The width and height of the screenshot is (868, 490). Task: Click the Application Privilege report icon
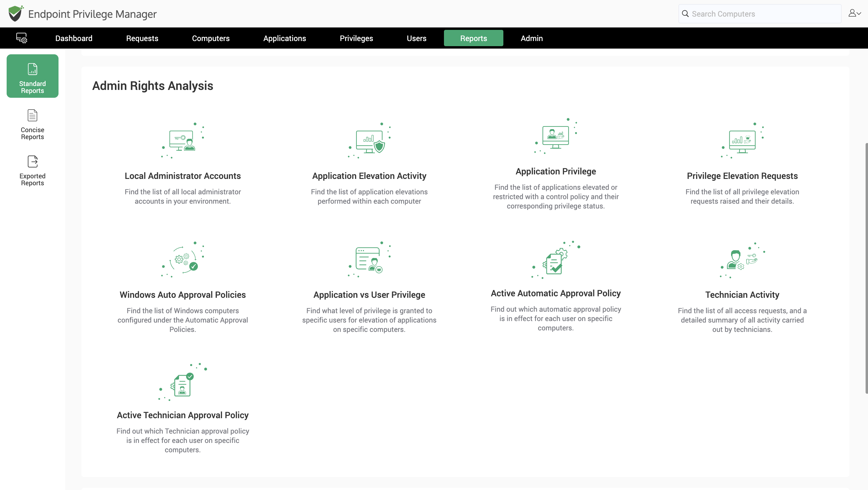(x=556, y=136)
